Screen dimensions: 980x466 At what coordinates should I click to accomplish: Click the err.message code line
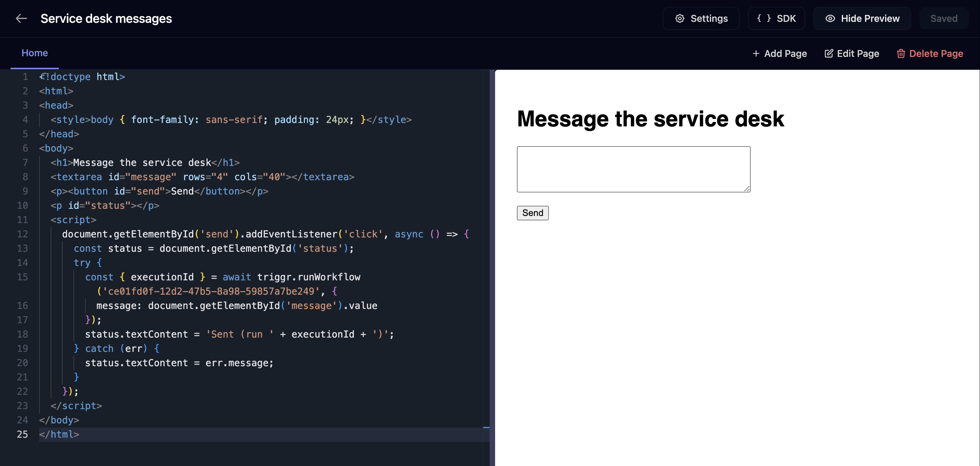coord(179,363)
